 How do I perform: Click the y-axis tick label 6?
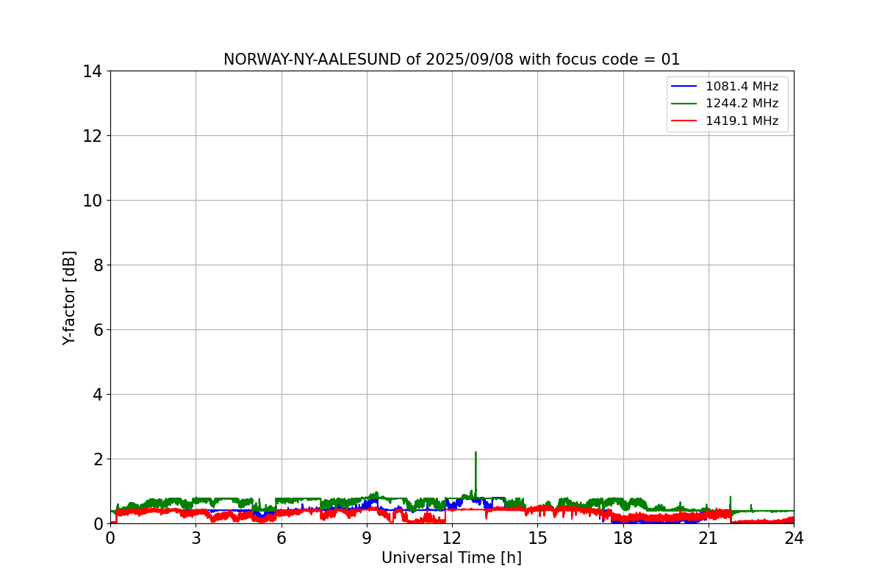(98, 330)
